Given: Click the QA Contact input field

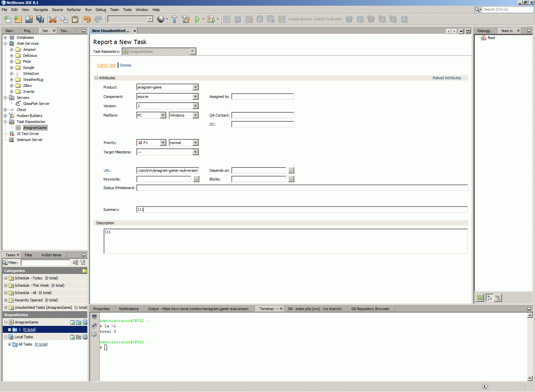Looking at the screenshot, I should click(x=262, y=115).
